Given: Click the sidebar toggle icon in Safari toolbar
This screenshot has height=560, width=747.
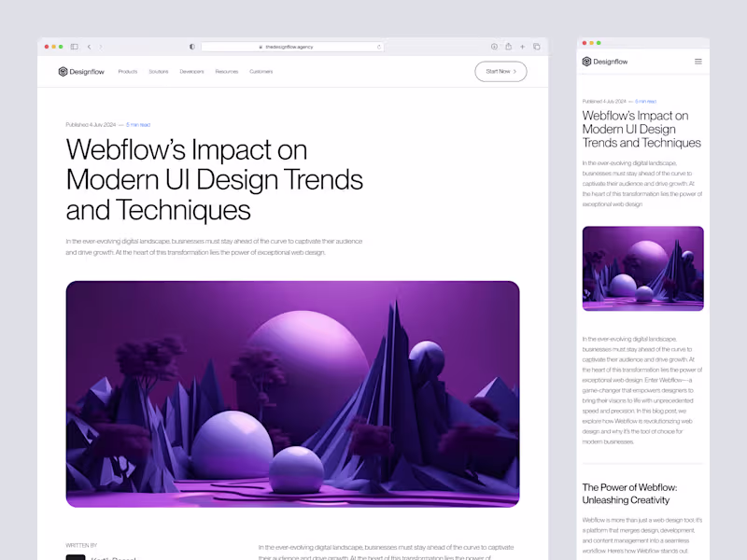Looking at the screenshot, I should pos(75,47).
